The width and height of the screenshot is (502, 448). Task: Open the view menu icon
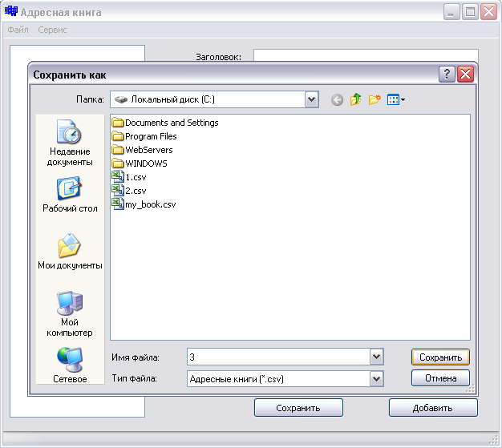(x=395, y=100)
